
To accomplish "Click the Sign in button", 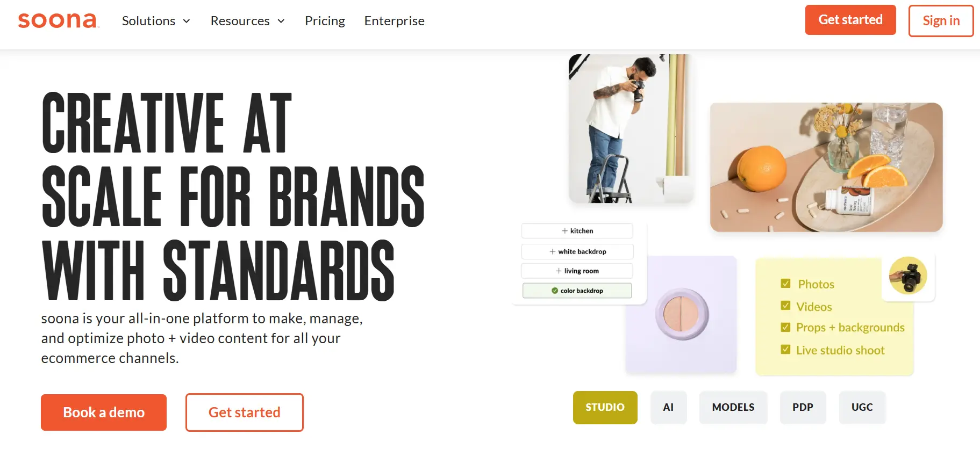I will [x=941, y=21].
